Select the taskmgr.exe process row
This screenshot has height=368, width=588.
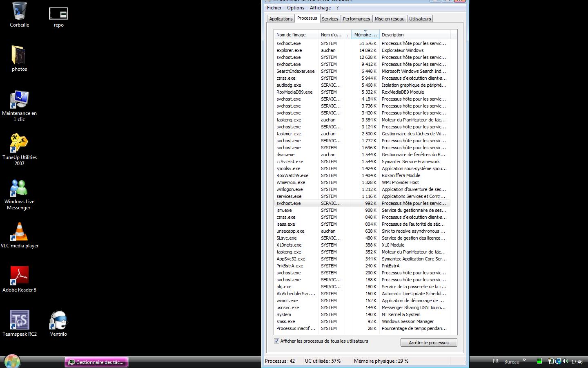(x=362, y=134)
